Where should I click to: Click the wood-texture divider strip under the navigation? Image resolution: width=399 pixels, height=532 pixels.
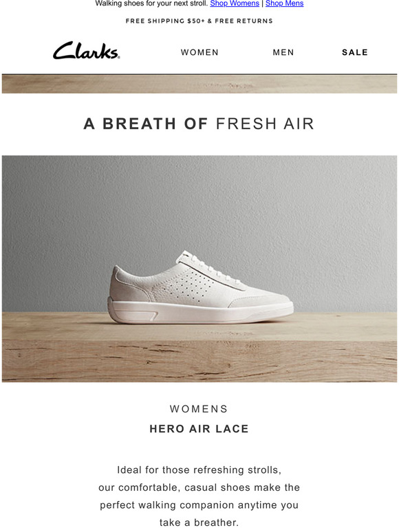click(x=199, y=84)
